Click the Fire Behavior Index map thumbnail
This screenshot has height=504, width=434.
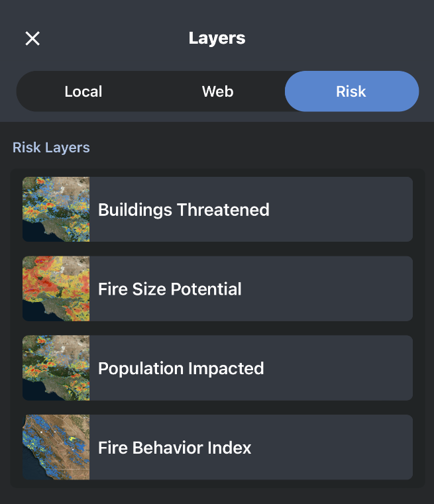(56, 448)
